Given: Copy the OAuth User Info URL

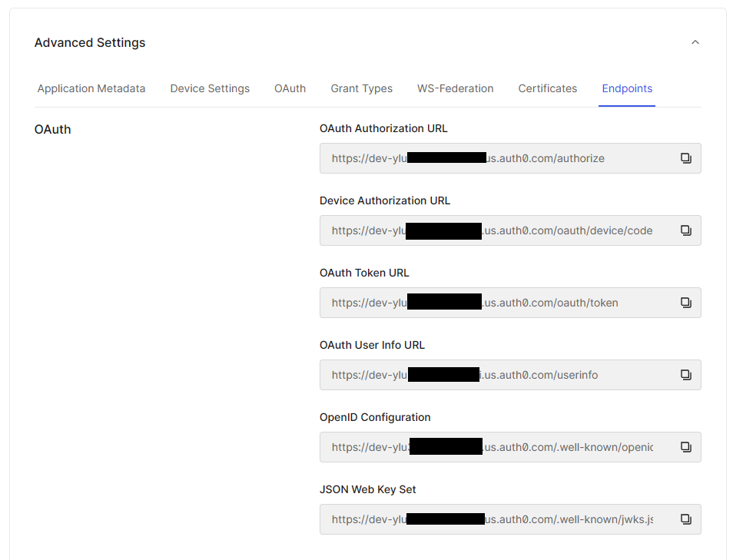Looking at the screenshot, I should [x=685, y=375].
